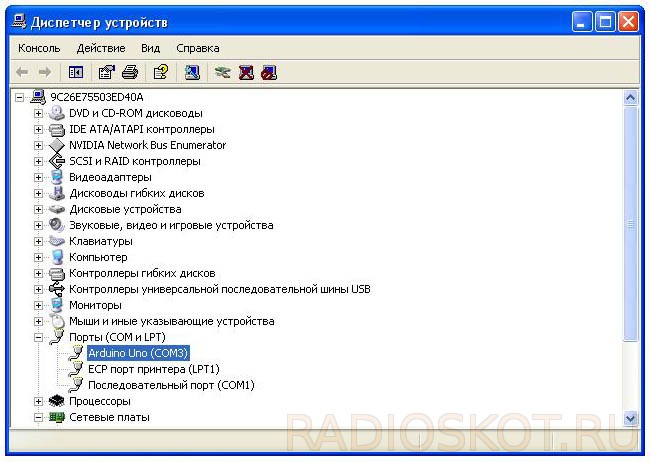
Task: Select Компьютер label
Action: click(98, 257)
